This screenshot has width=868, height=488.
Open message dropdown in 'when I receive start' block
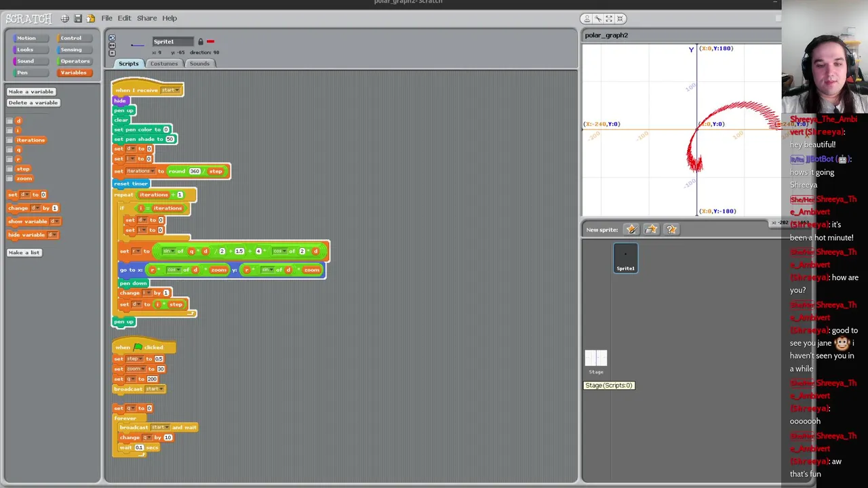click(170, 90)
